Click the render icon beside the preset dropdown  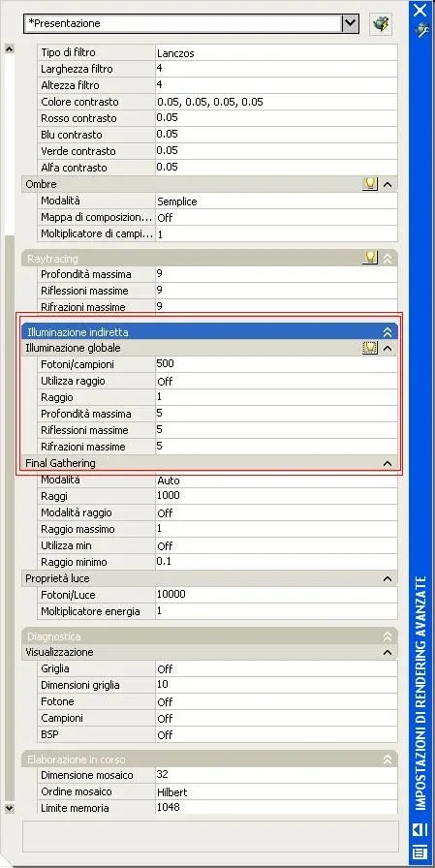[381, 24]
